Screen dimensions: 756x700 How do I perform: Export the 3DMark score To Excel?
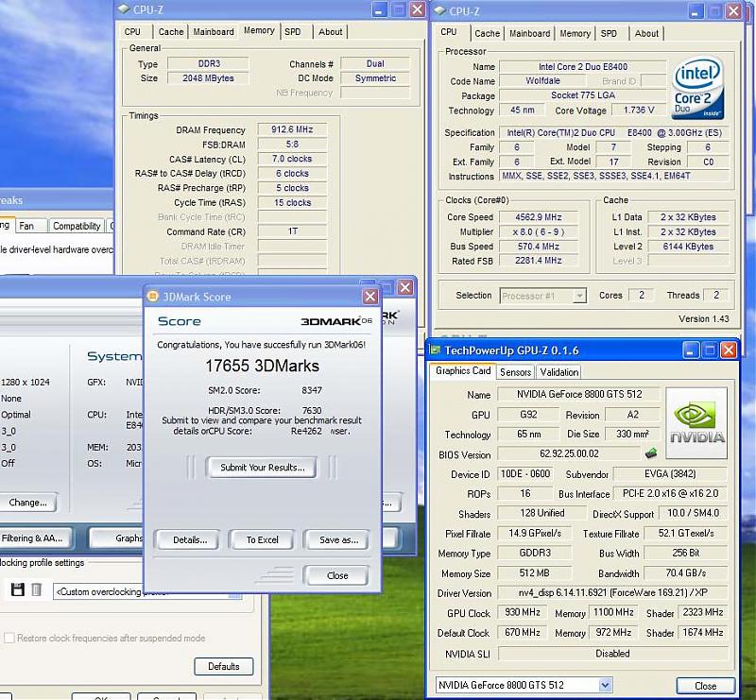pyautogui.click(x=263, y=539)
